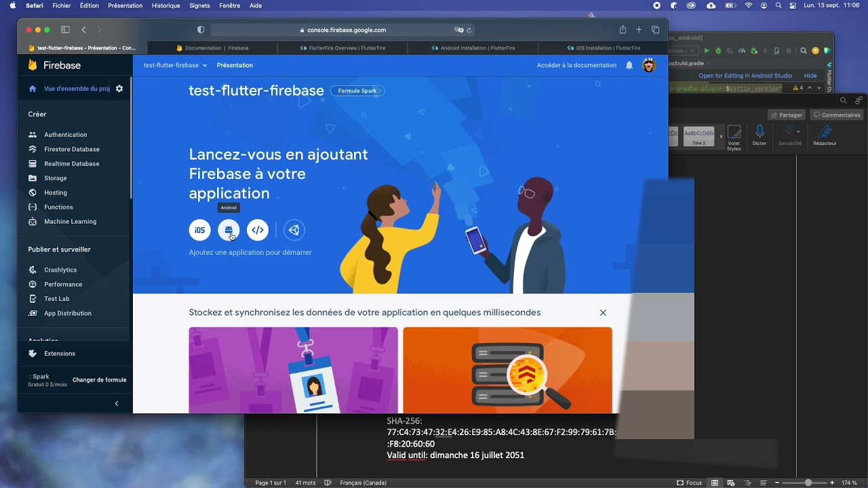Click the translate icon in address bar
Viewport: 868px width, 488px height.
(458, 30)
